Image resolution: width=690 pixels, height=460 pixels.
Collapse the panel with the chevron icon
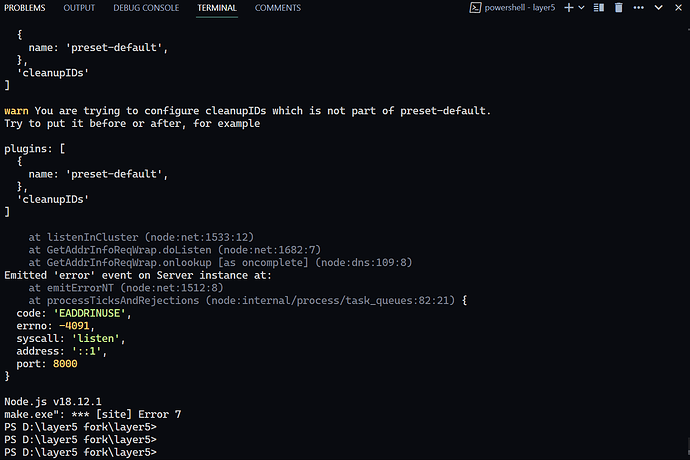pyautogui.click(x=658, y=7)
